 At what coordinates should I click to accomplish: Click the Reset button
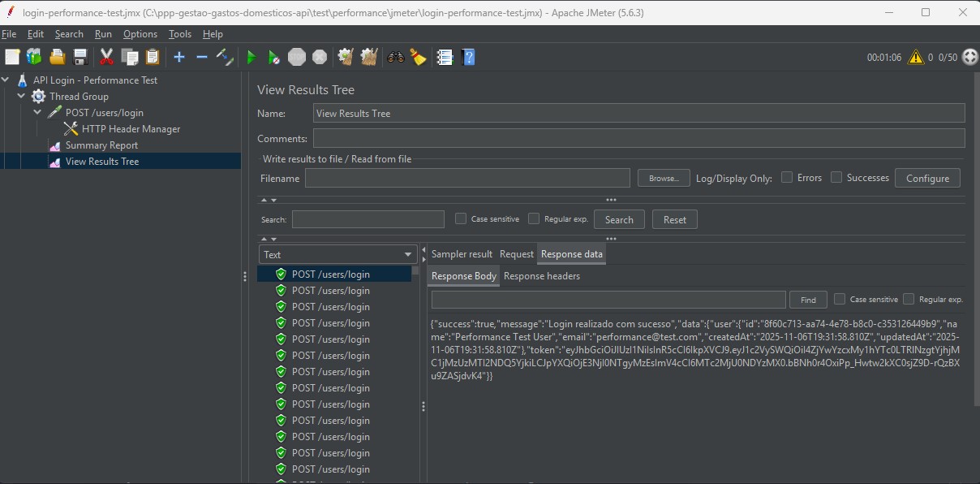pos(674,219)
